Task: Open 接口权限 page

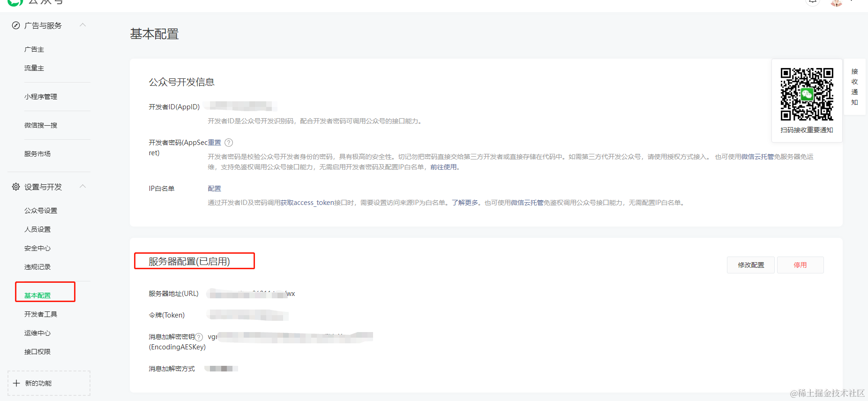Action: tap(37, 352)
